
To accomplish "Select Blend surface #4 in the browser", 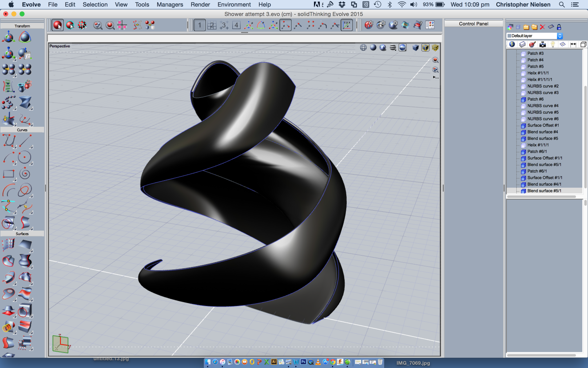I will [543, 132].
